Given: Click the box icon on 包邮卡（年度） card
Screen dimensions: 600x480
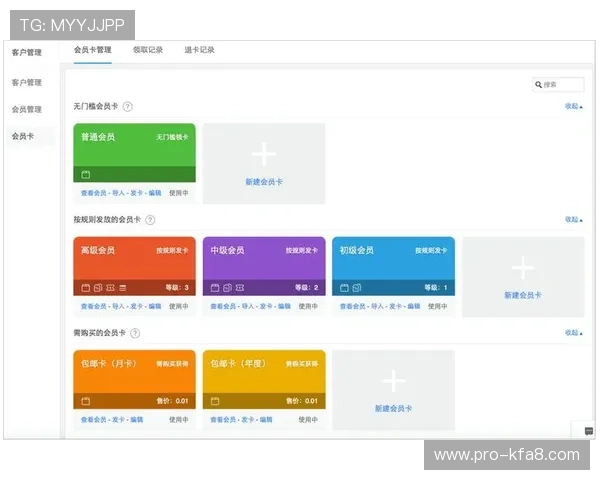Looking at the screenshot, I should [215, 401].
